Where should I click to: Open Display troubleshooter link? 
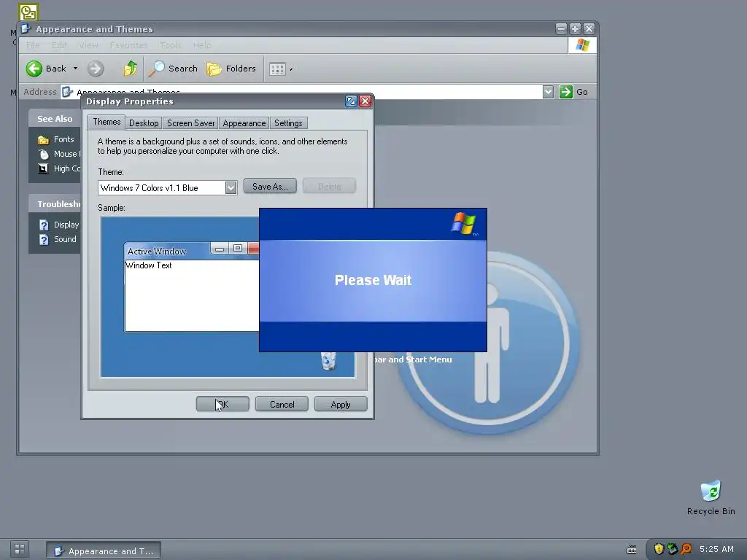point(66,225)
